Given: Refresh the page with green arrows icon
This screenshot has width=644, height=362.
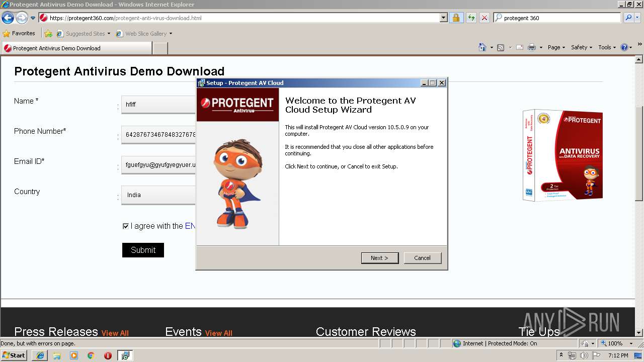Looking at the screenshot, I should click(x=471, y=18).
